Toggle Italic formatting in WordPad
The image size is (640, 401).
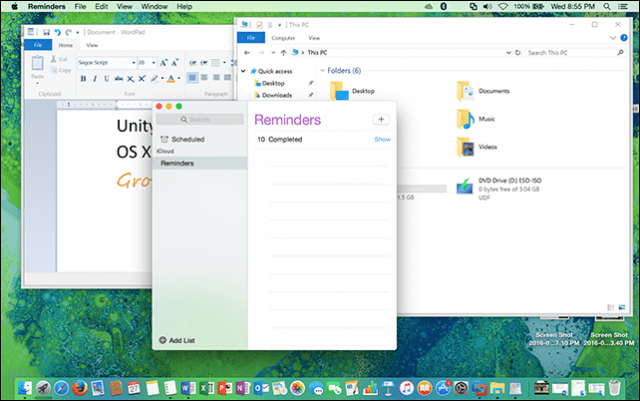pyautogui.click(x=95, y=78)
